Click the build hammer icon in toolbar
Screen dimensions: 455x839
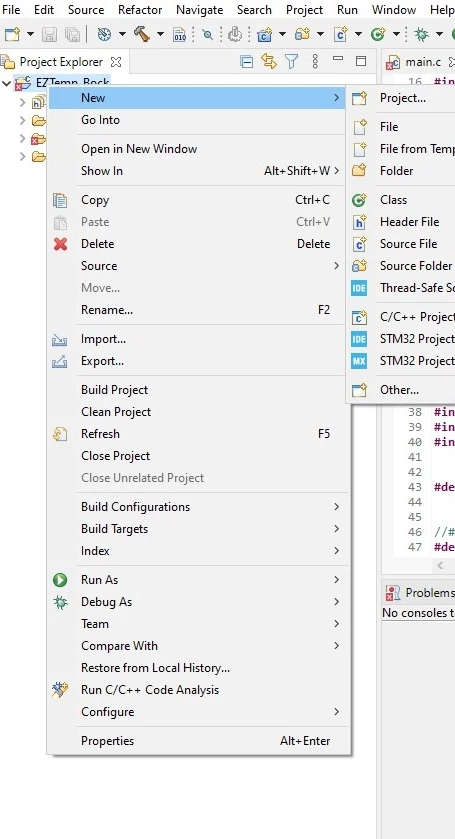[142, 34]
